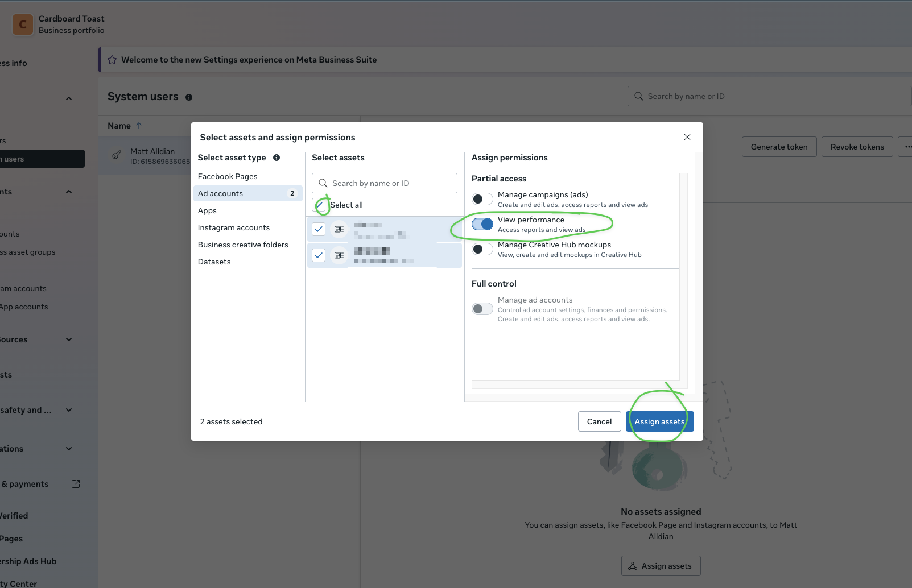Click the Cancel button in the dialog
This screenshot has width=912, height=588.
(x=599, y=421)
